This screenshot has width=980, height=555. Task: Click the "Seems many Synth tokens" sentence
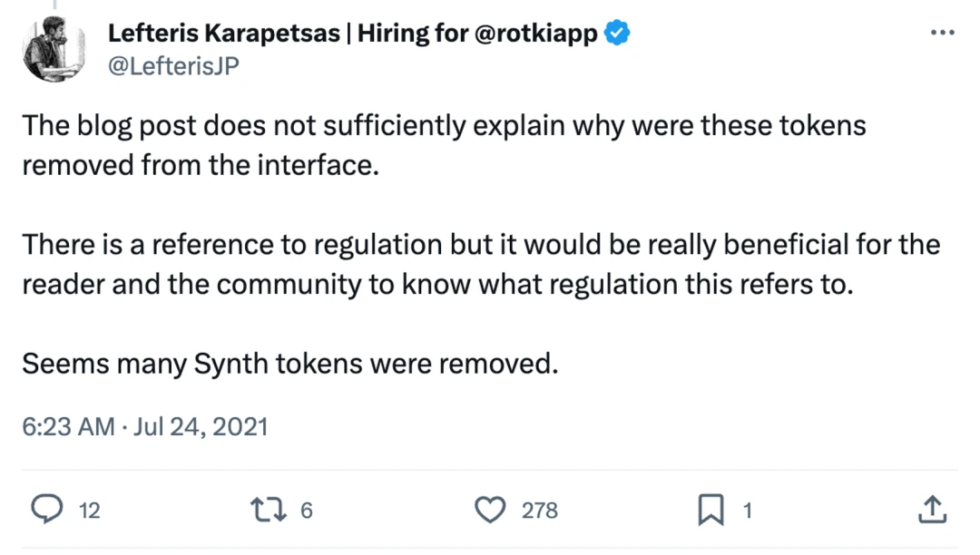coord(289,364)
